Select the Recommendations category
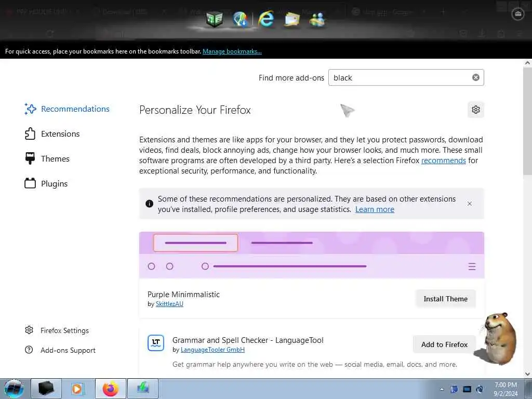This screenshot has height=399, width=532. click(67, 109)
